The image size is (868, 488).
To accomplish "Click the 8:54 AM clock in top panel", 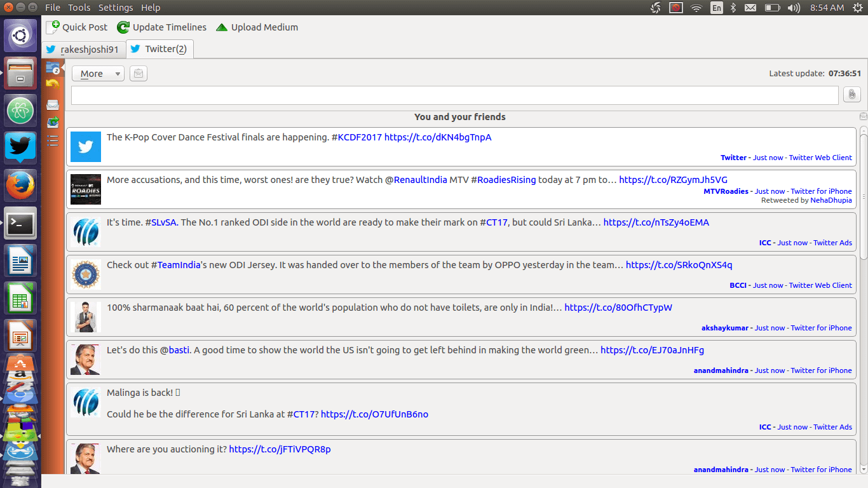I will [827, 8].
